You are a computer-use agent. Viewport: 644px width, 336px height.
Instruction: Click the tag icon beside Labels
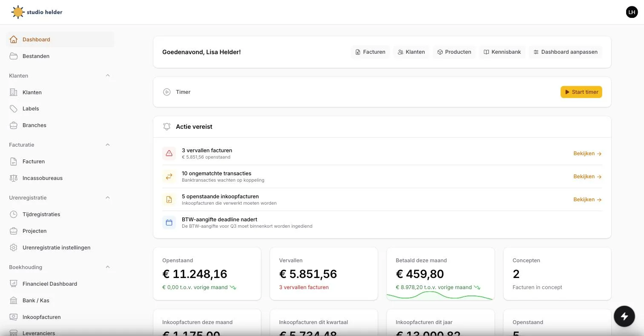click(x=14, y=109)
